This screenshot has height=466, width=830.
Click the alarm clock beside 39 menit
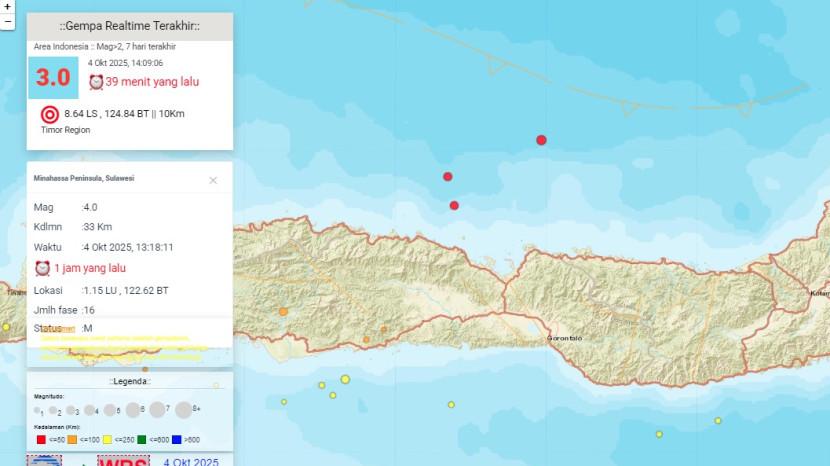coord(96,82)
